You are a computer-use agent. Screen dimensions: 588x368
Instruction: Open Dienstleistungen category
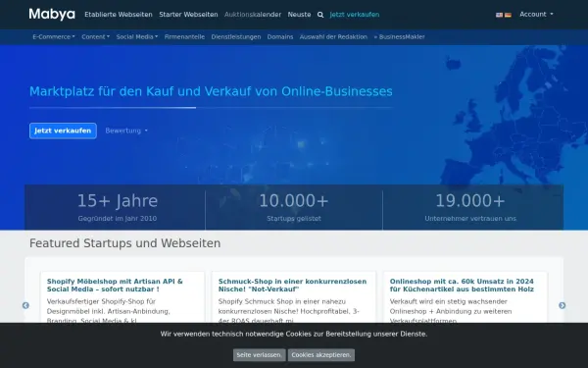(x=236, y=37)
